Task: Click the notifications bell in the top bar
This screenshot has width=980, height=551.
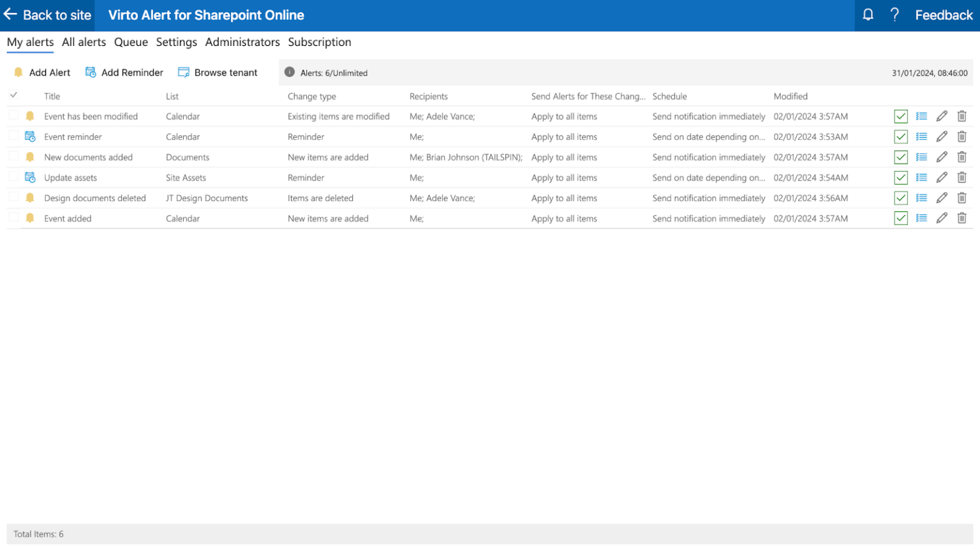Action: pos(868,14)
